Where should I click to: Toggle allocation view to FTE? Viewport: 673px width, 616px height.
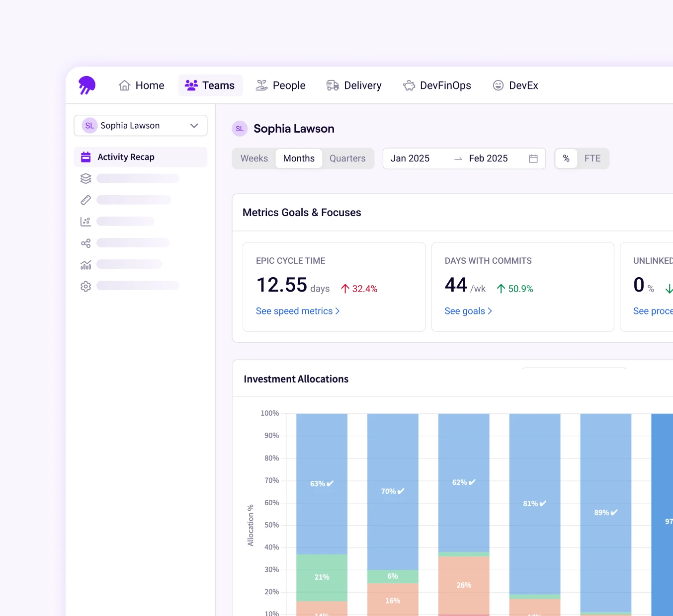[x=592, y=158]
